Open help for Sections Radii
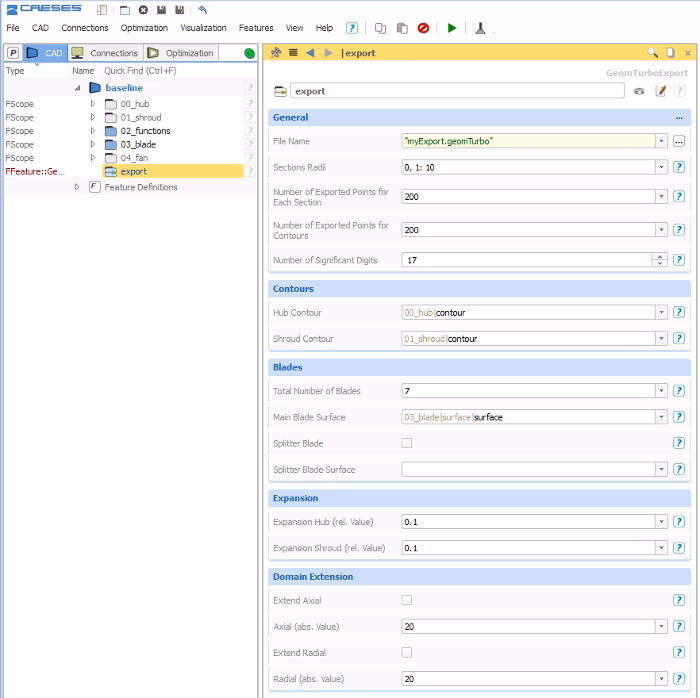The height and width of the screenshot is (698, 700). [679, 167]
